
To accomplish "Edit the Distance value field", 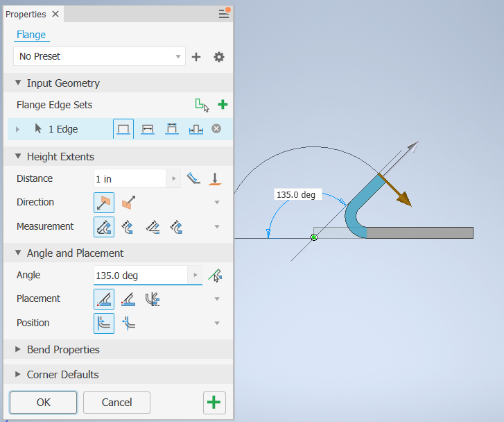I will pos(130,178).
